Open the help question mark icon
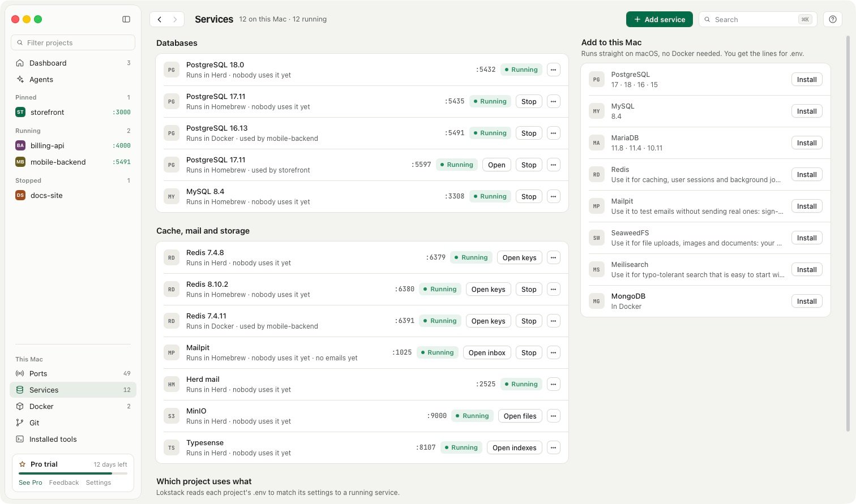856x504 pixels. tap(833, 19)
